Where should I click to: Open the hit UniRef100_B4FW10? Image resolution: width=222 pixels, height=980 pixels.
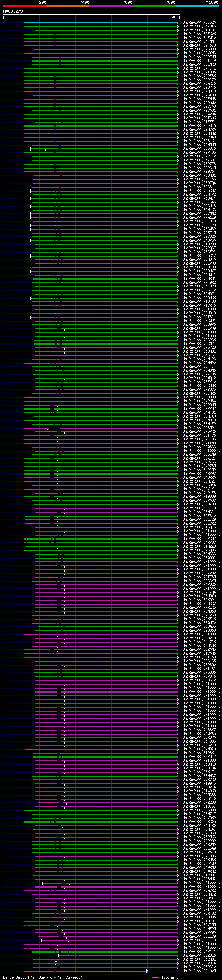[x=199, y=38]
